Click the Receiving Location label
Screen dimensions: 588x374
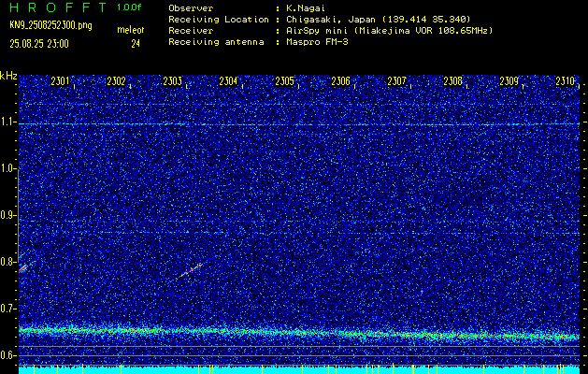[x=219, y=20]
